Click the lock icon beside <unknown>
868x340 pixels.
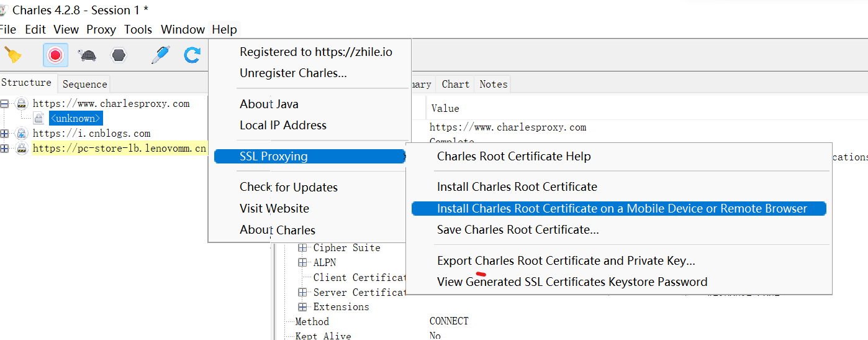(x=38, y=118)
